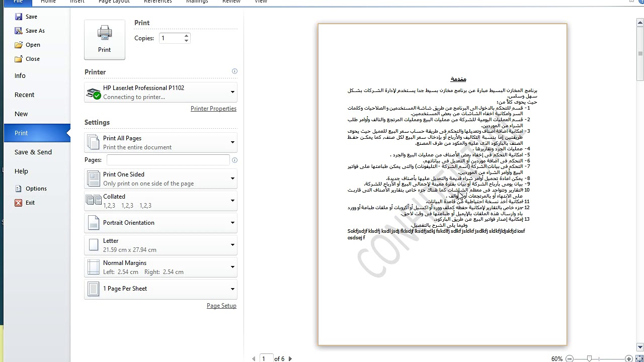Zoom out the print preview
Screen dimensions: 644x362
(x=570, y=358)
